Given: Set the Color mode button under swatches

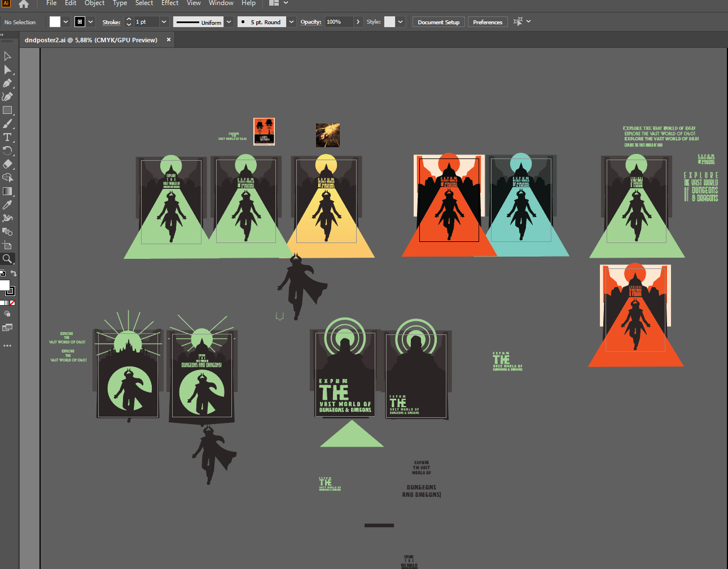Looking at the screenshot, I should coord(2,303).
